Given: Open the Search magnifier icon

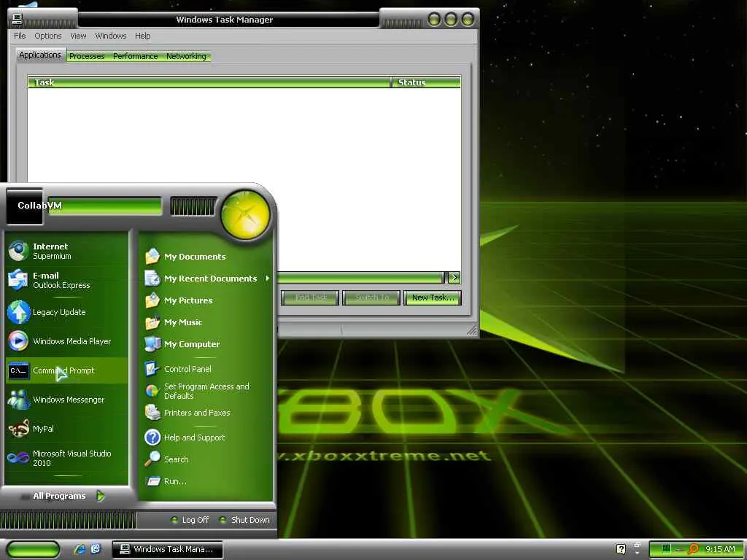Looking at the screenshot, I should [x=152, y=459].
